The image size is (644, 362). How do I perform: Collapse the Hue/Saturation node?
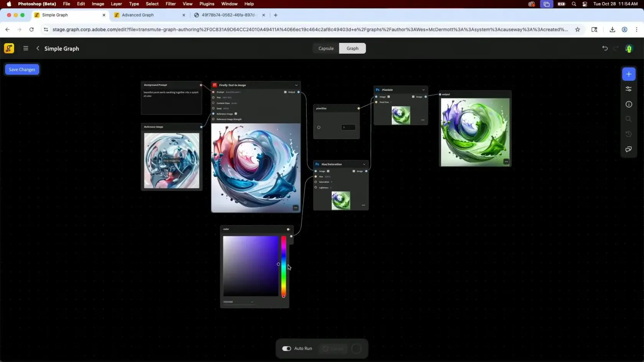pos(364,164)
